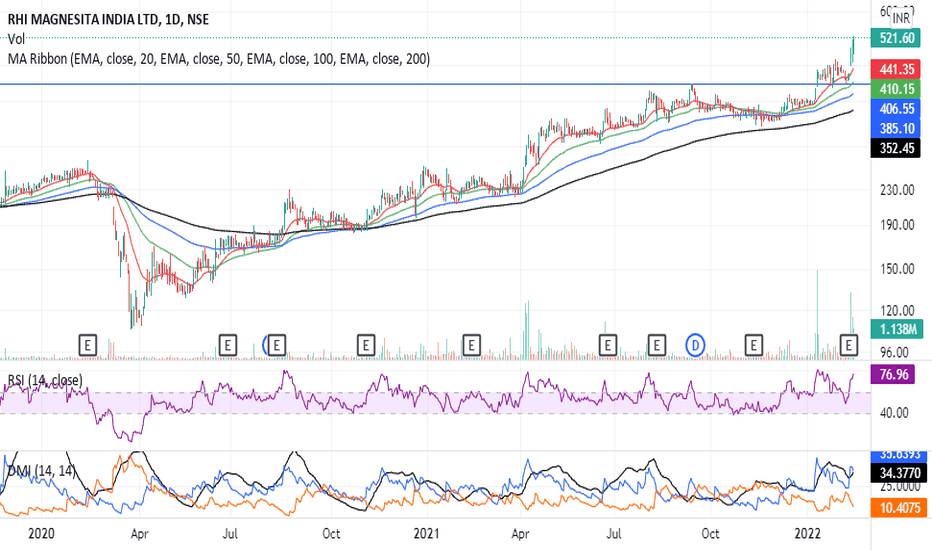Click the E marker immediately left of the D marker
Screen dimensions: 932x550
(x=656, y=345)
